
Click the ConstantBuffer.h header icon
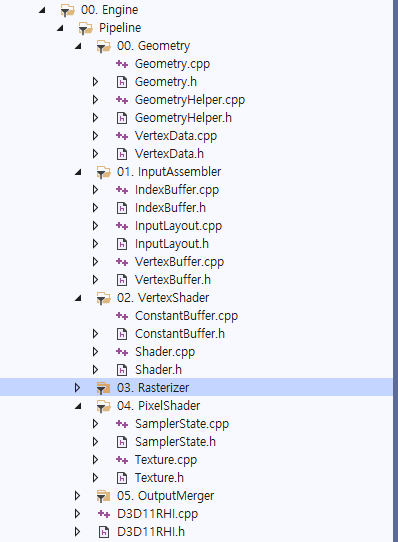(x=122, y=334)
